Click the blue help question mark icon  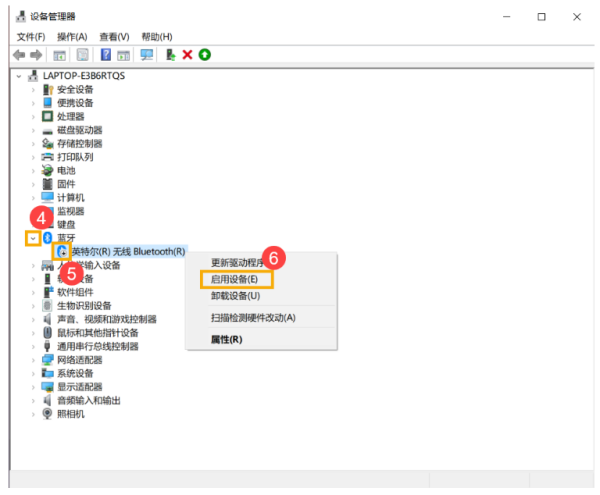coord(105,54)
